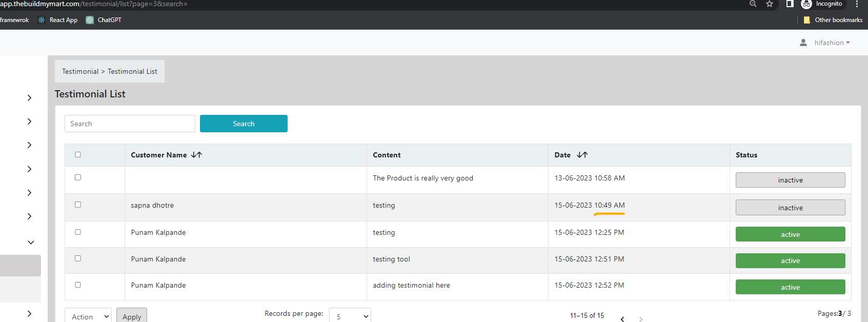Click the browser zoom magnifier icon
This screenshot has width=868, height=322.
(x=753, y=4)
